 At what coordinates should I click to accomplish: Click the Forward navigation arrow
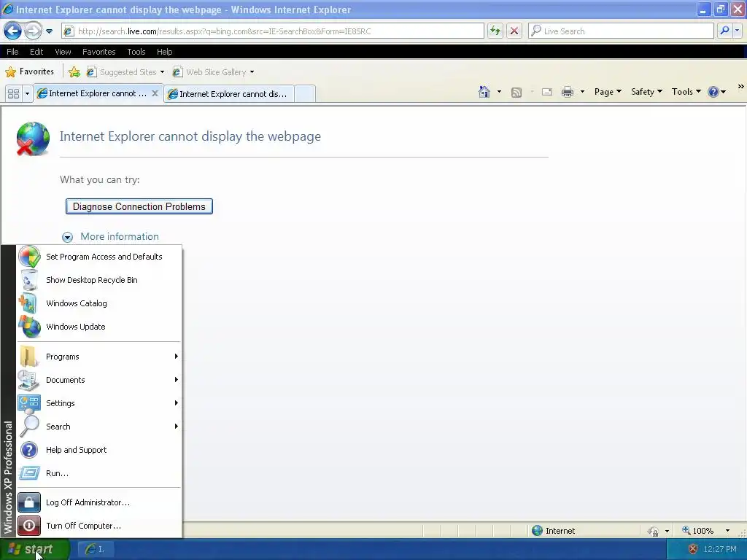[33, 31]
